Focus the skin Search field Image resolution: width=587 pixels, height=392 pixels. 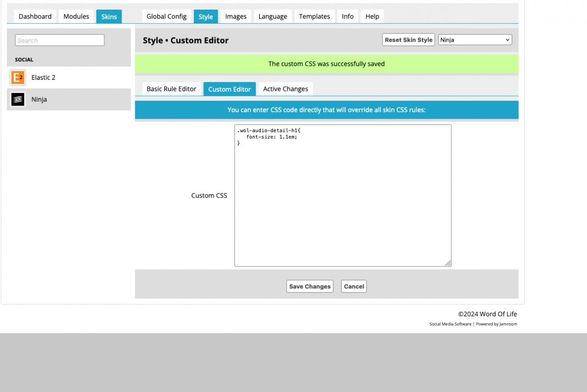click(x=60, y=40)
